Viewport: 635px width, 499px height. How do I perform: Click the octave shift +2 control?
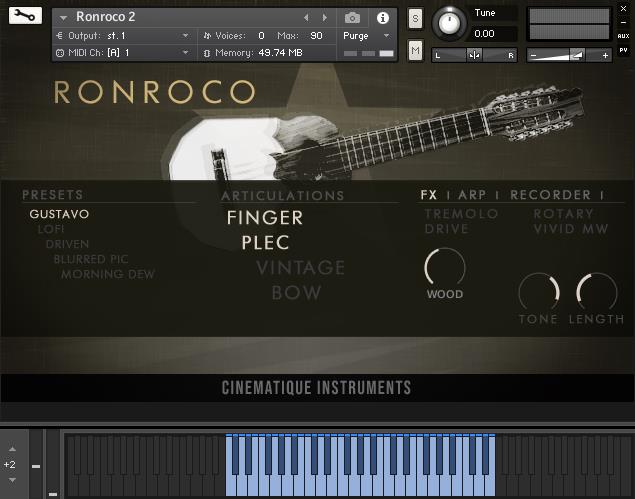coord(10,465)
